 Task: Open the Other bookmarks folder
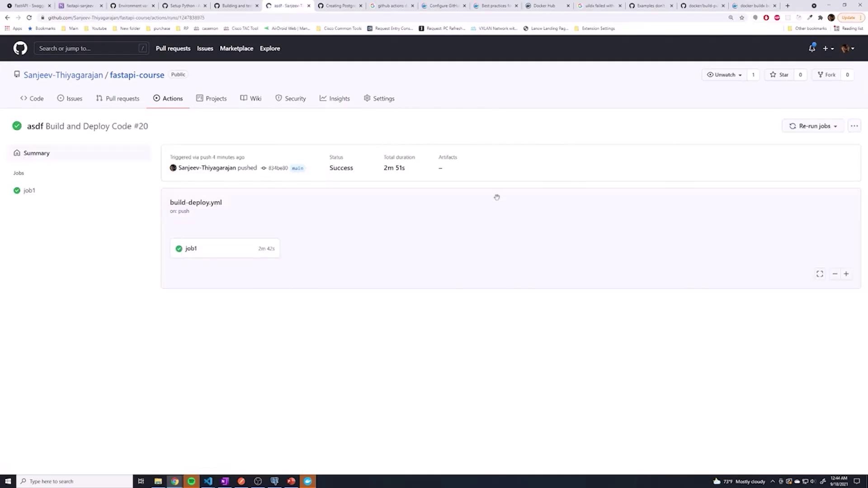[x=807, y=28]
